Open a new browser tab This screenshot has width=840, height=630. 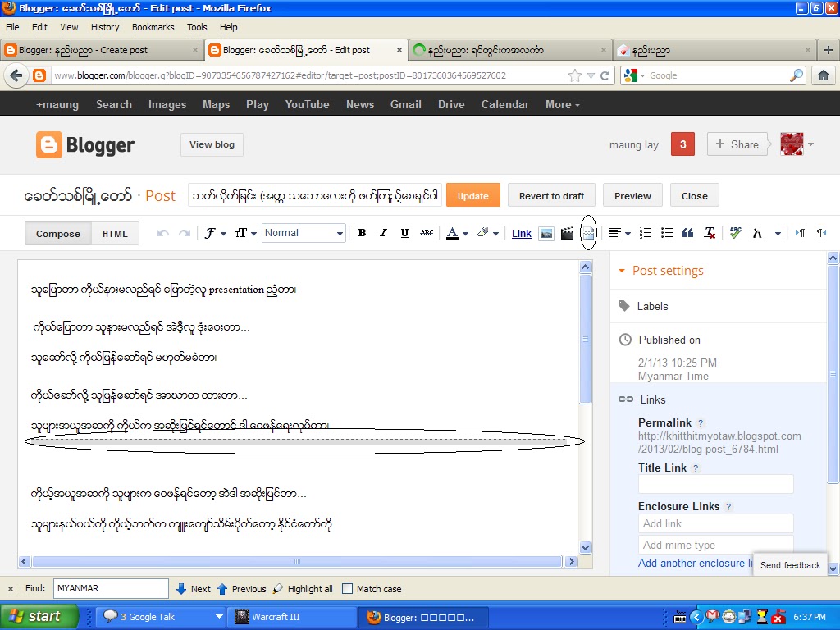click(x=829, y=50)
